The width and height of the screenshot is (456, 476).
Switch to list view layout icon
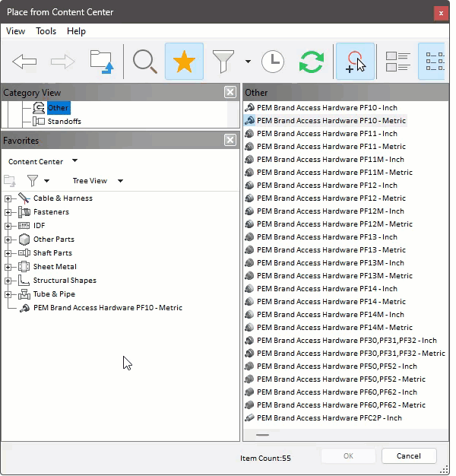pyautogui.click(x=432, y=62)
